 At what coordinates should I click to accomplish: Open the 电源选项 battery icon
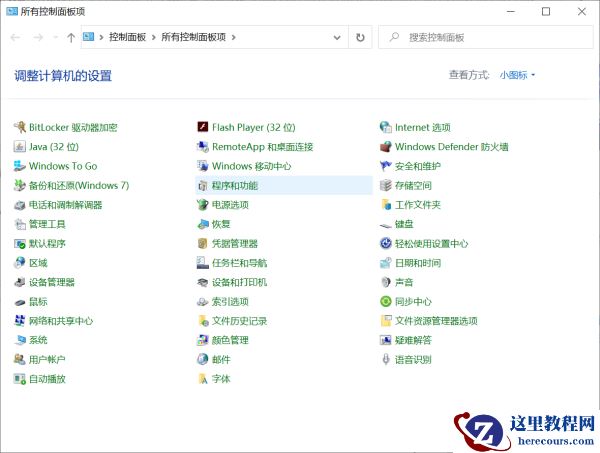pyautogui.click(x=202, y=205)
